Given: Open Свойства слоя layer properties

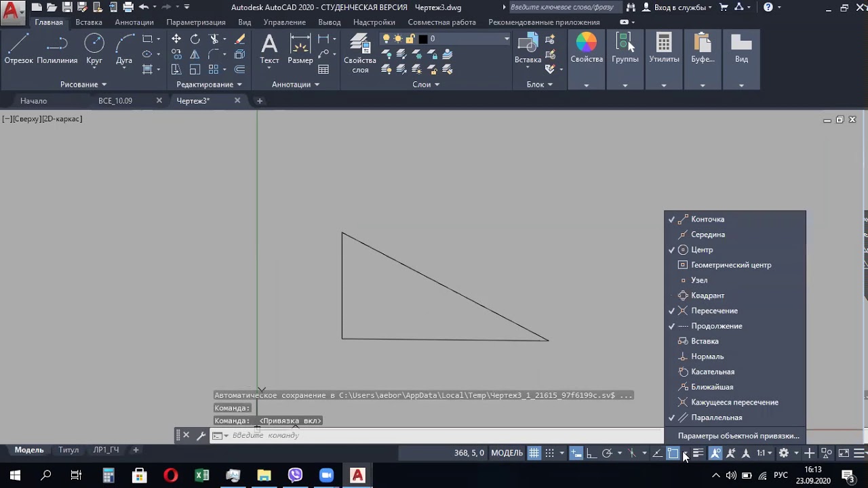Looking at the screenshot, I should pyautogui.click(x=360, y=54).
